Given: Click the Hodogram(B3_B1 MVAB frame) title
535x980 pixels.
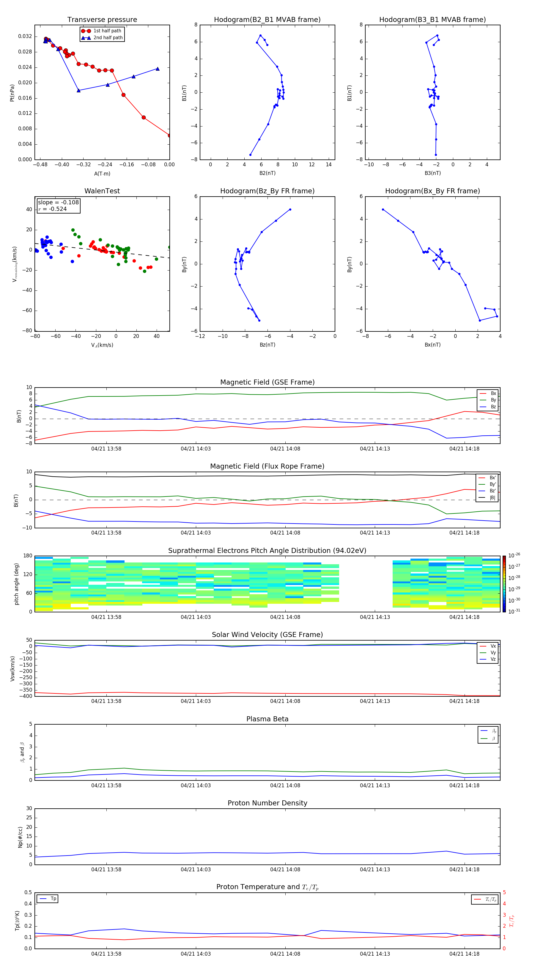Looking at the screenshot, I should 432,20.
